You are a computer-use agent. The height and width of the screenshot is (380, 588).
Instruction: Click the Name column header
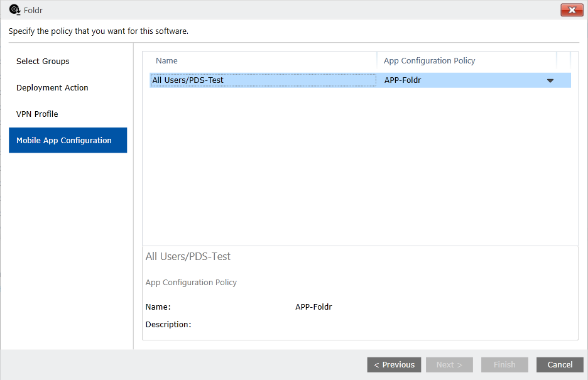pyautogui.click(x=166, y=60)
